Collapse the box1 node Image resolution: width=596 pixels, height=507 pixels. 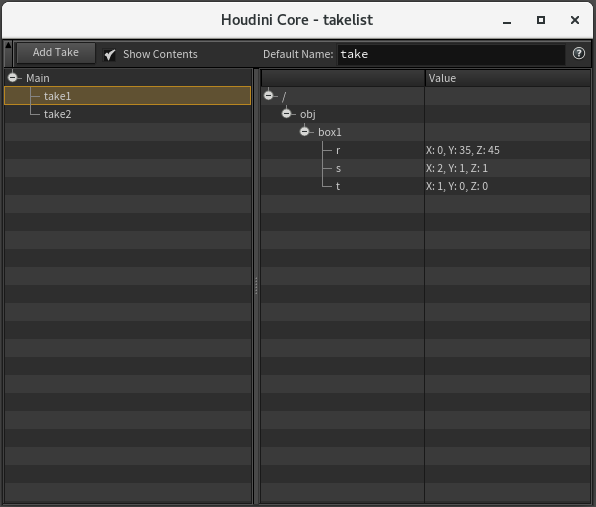[304, 132]
